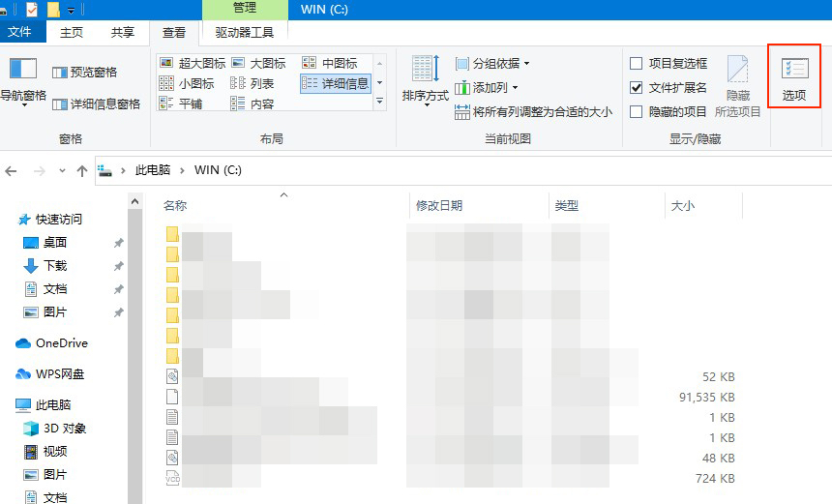
Task: Select Details (详细信息) layout
Action: tap(335, 83)
